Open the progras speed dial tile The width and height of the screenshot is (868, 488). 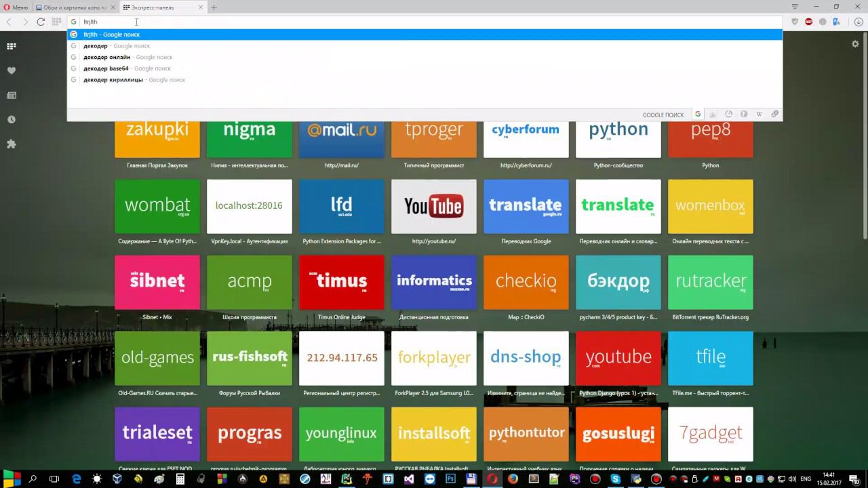tap(250, 434)
